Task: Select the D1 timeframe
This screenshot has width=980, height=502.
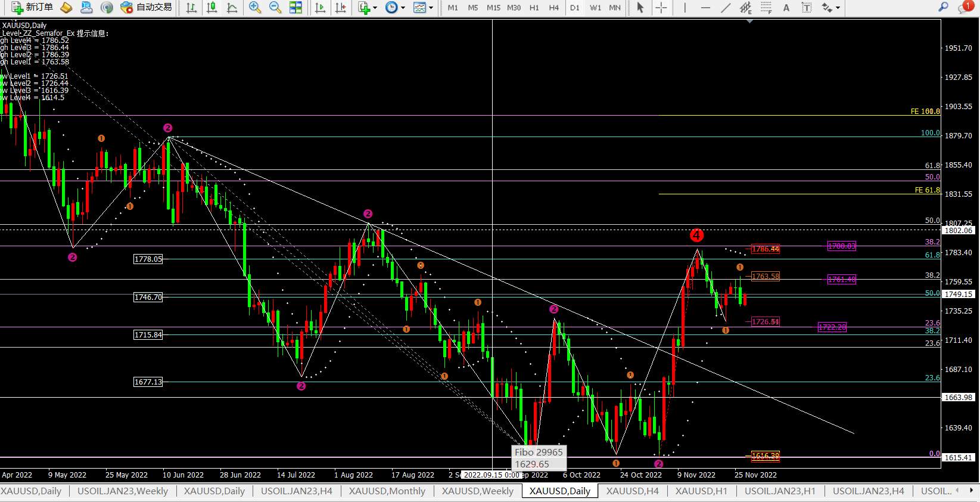Action: click(x=574, y=8)
